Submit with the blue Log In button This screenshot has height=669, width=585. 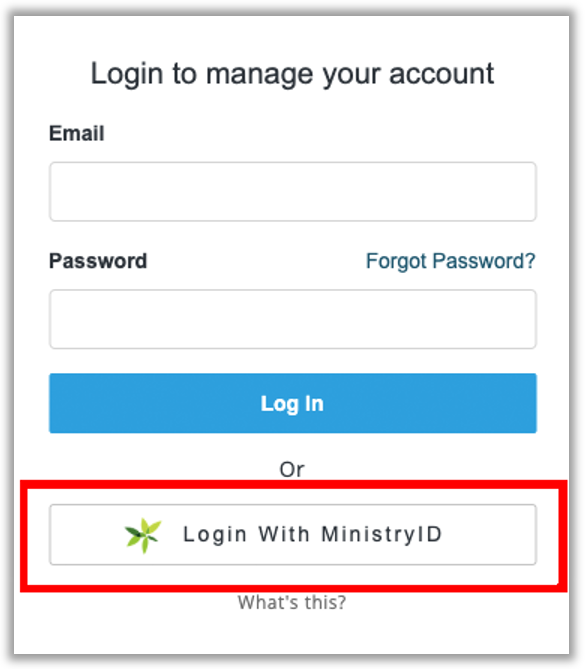[x=293, y=403]
